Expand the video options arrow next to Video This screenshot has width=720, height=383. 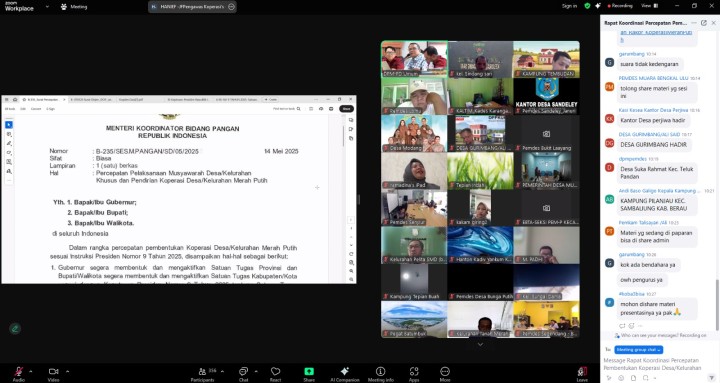(67, 371)
